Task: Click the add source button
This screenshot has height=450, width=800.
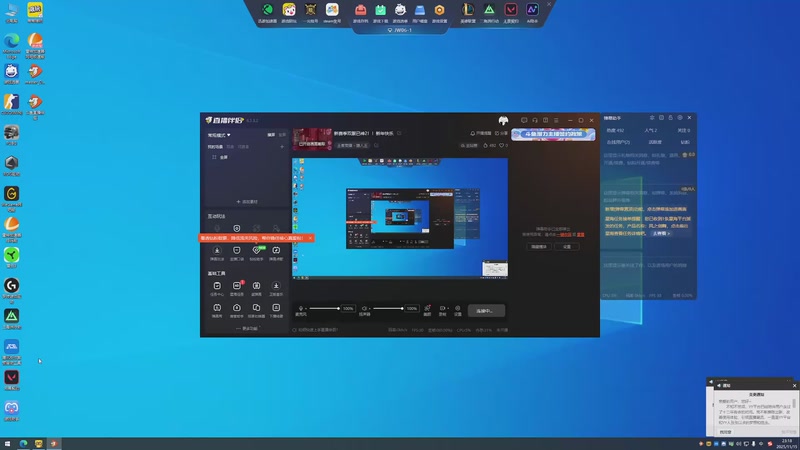Action: point(247,202)
